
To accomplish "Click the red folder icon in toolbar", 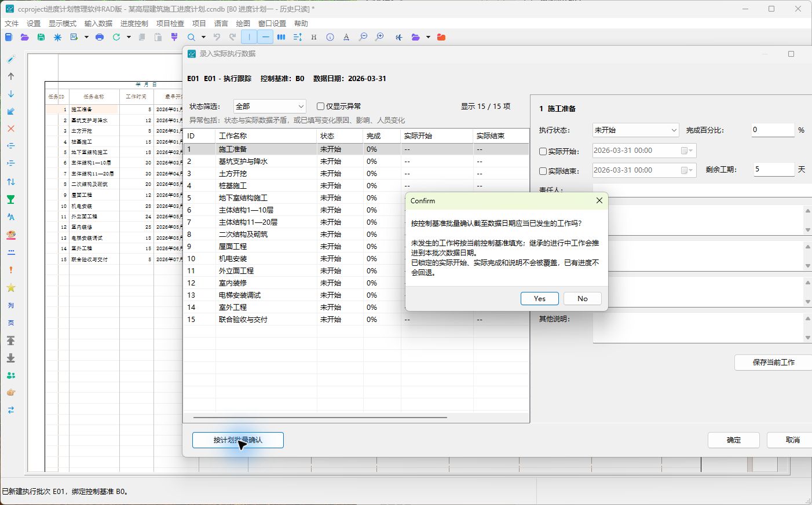I will pos(441,37).
